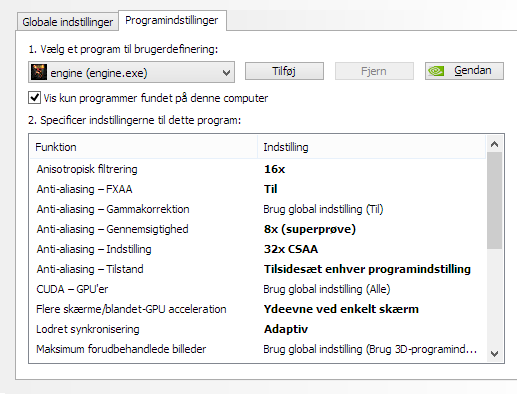
Task: Select the 32x CSAA setting value
Action: pyautogui.click(x=291, y=249)
